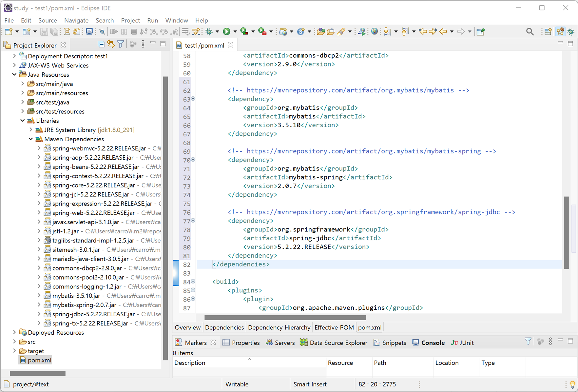This screenshot has height=392, width=578.
Task: Toggle the Java EE perspective button
Action: (560, 31)
